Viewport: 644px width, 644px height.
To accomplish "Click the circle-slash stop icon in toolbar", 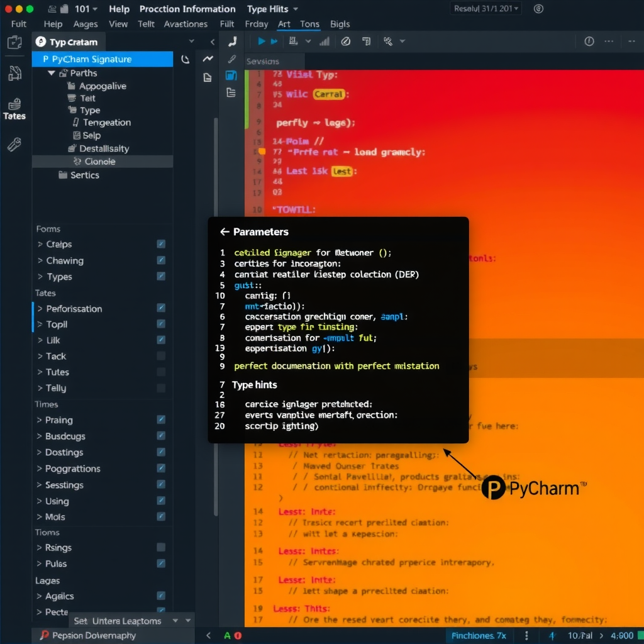I will click(345, 41).
